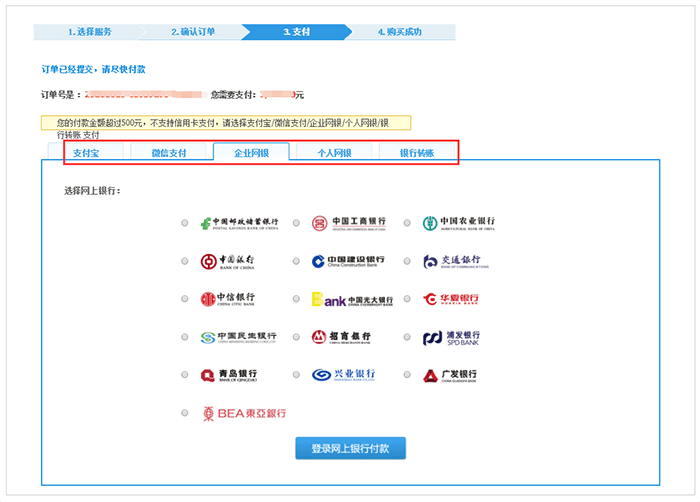Click the 选择网上银行 label

[x=92, y=191]
